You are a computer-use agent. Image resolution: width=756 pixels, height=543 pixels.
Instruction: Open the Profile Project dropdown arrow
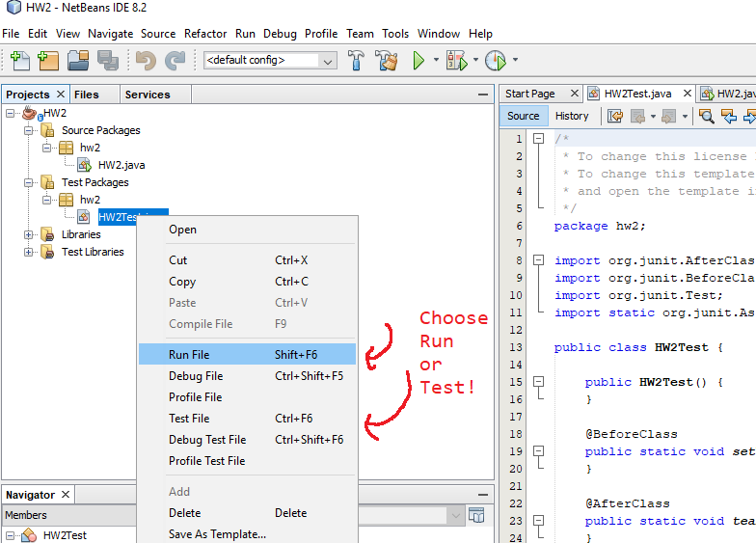point(515,60)
